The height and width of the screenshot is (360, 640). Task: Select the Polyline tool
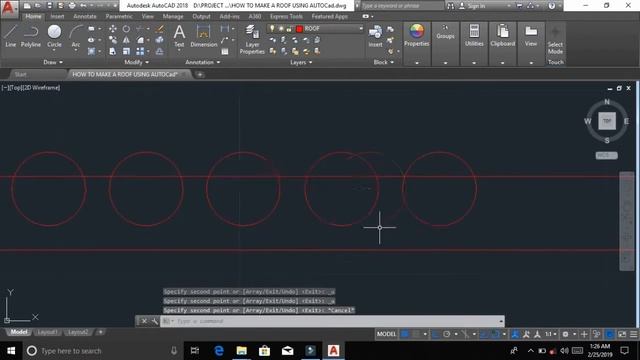pos(31,36)
